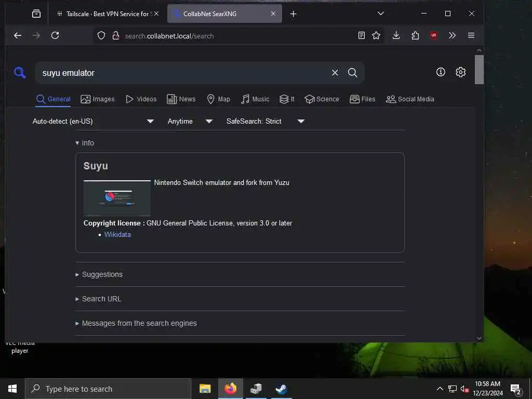Click the page vertical scrollbar thumb
The height and width of the screenshot is (399, 532).
[x=478, y=69]
